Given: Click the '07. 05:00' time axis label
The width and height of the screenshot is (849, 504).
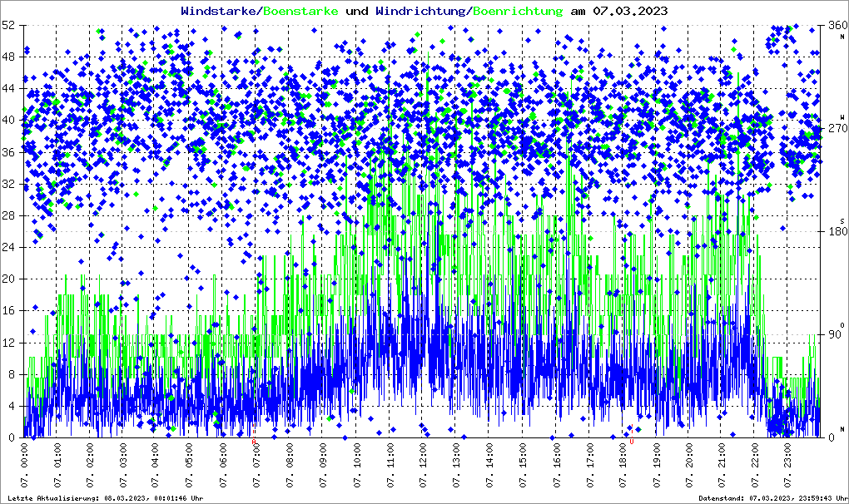Looking at the screenshot, I should tap(190, 465).
